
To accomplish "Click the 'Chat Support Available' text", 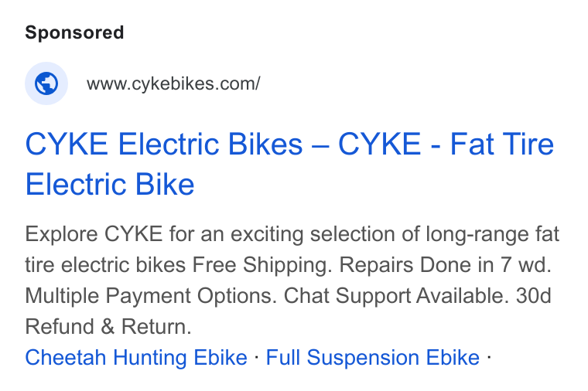I will pos(396,296).
